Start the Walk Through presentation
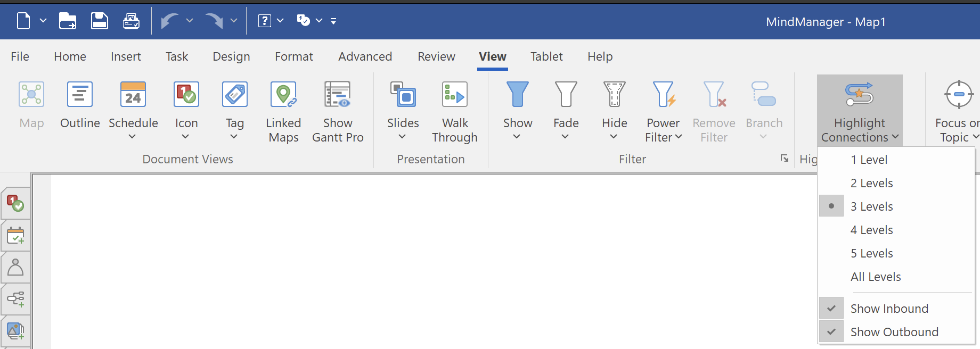The image size is (980, 349). point(454,112)
